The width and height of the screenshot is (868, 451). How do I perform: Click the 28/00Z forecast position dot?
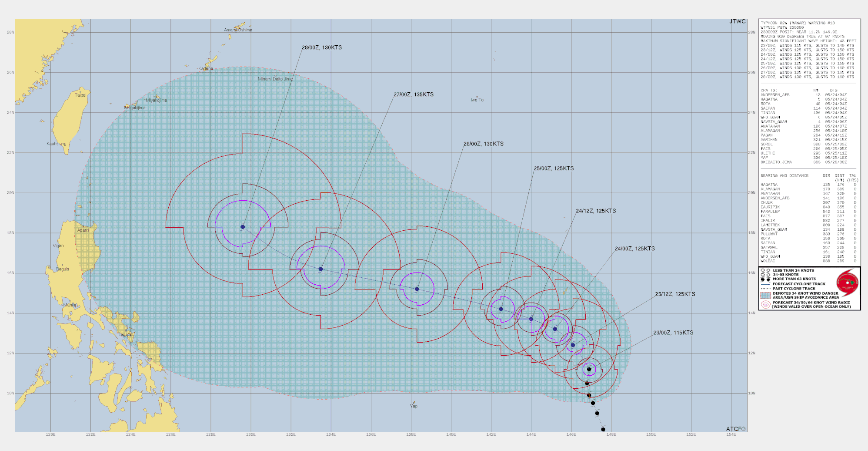tap(243, 227)
